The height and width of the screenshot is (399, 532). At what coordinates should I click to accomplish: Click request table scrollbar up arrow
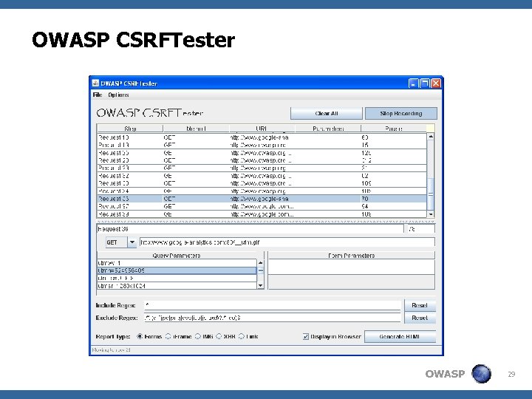[x=431, y=137]
